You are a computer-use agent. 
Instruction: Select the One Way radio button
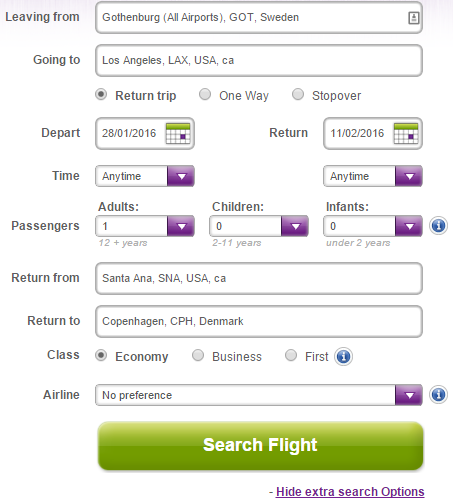click(x=205, y=95)
